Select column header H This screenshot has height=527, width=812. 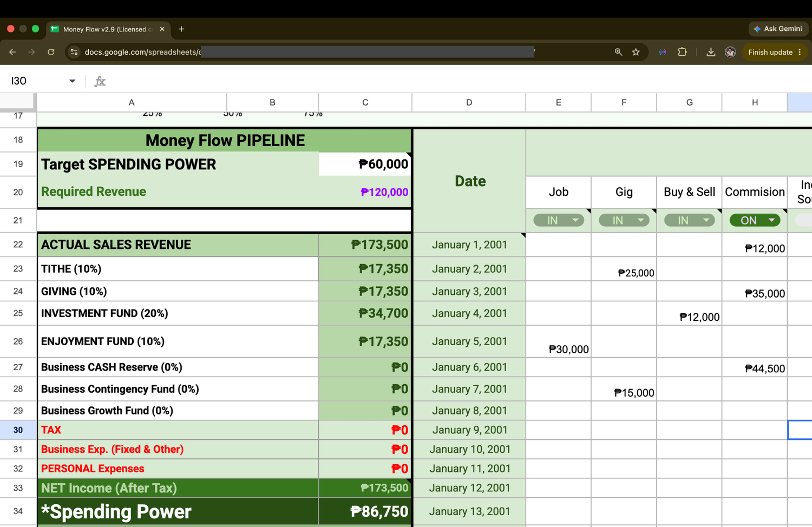click(x=755, y=102)
